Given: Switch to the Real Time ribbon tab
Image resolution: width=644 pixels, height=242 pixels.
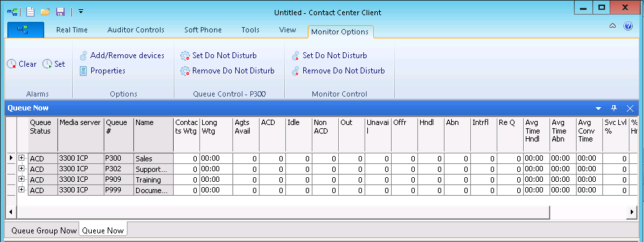Looking at the screenshot, I should tap(72, 30).
